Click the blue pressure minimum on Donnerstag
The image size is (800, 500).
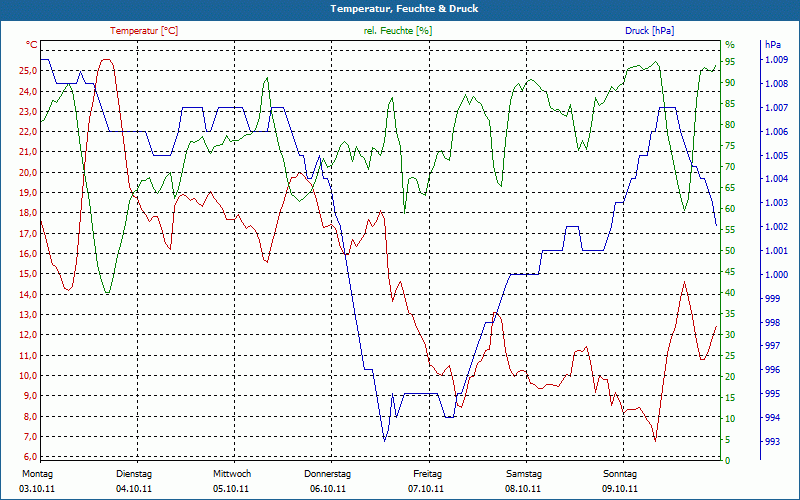point(384,441)
